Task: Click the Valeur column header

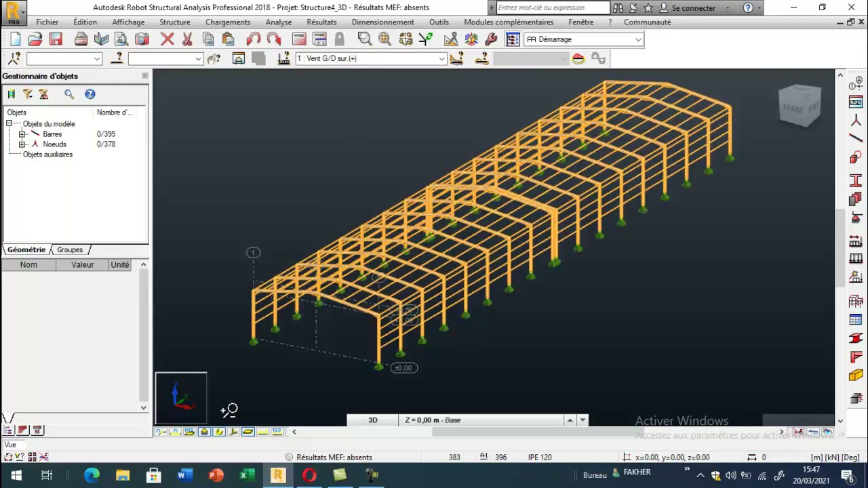Action: pyautogui.click(x=83, y=265)
